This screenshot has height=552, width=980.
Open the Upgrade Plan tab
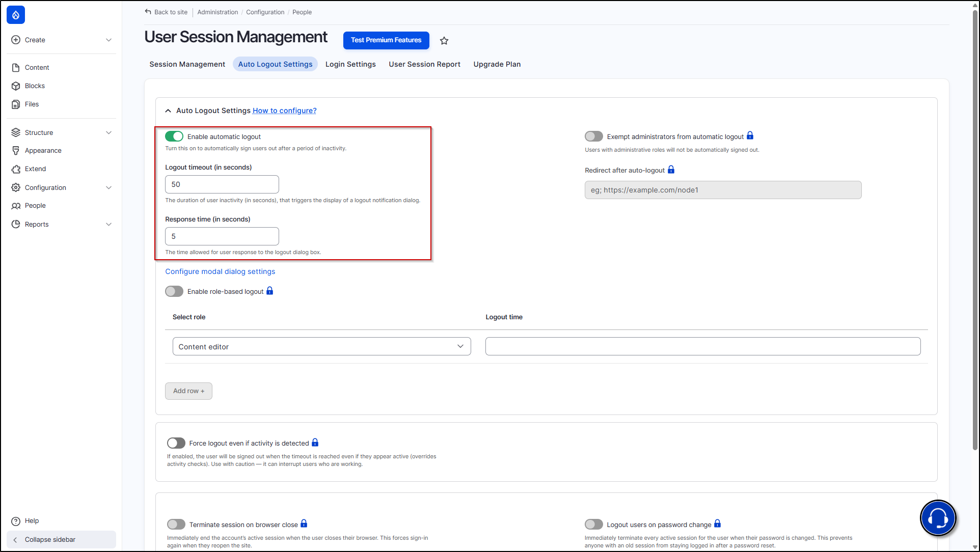coord(497,64)
